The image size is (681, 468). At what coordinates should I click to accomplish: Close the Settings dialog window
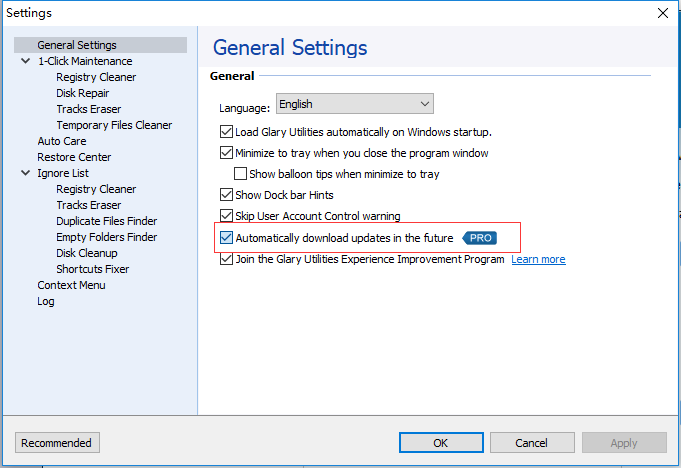pyautogui.click(x=661, y=13)
